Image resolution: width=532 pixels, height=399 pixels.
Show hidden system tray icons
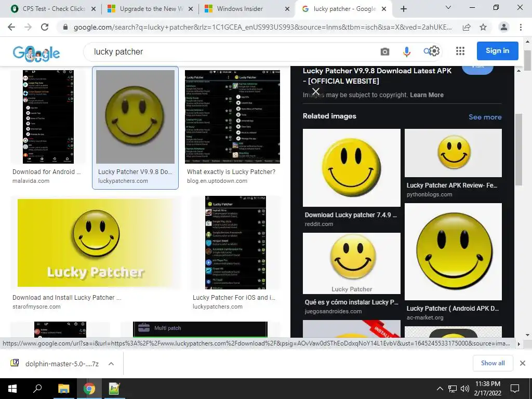pos(440,389)
